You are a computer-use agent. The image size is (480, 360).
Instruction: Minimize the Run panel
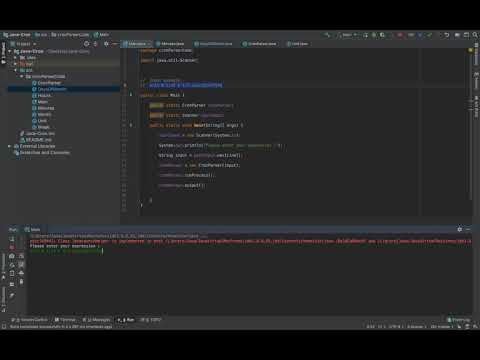(468, 229)
